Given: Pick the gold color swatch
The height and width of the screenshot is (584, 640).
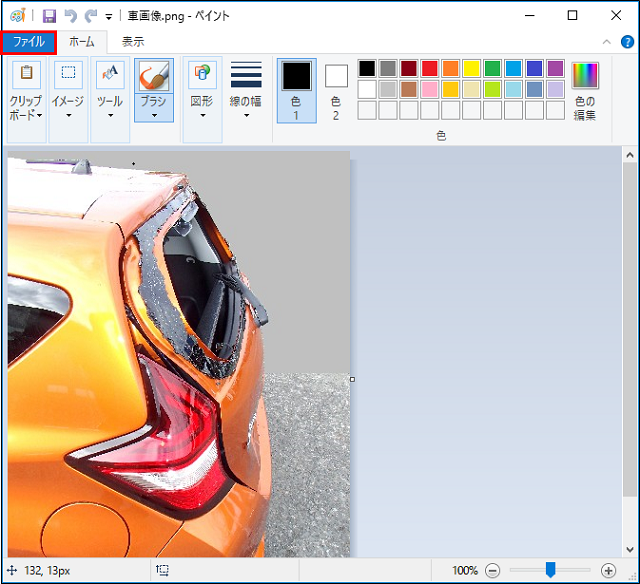Looking at the screenshot, I should (x=451, y=89).
